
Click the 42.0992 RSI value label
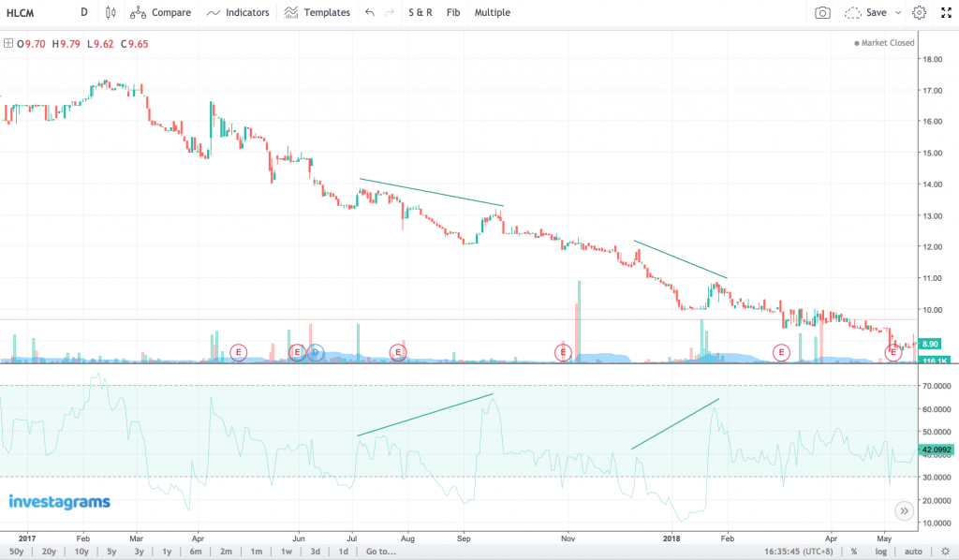pyautogui.click(x=934, y=449)
